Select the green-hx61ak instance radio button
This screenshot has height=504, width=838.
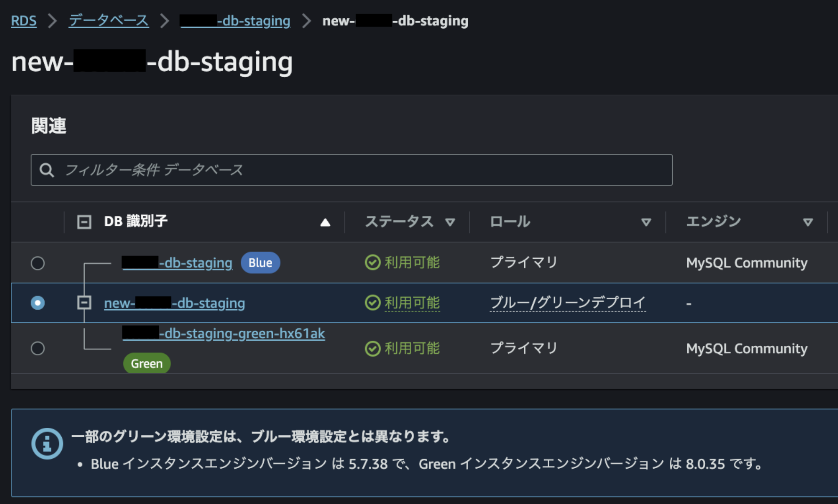38,348
